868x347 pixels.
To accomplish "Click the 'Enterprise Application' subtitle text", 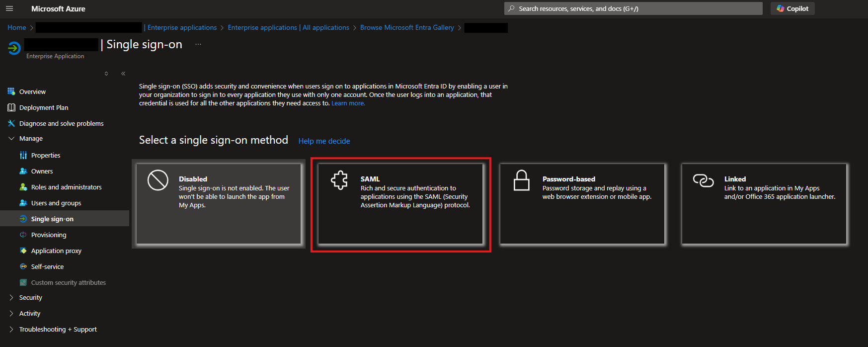I will click(55, 56).
